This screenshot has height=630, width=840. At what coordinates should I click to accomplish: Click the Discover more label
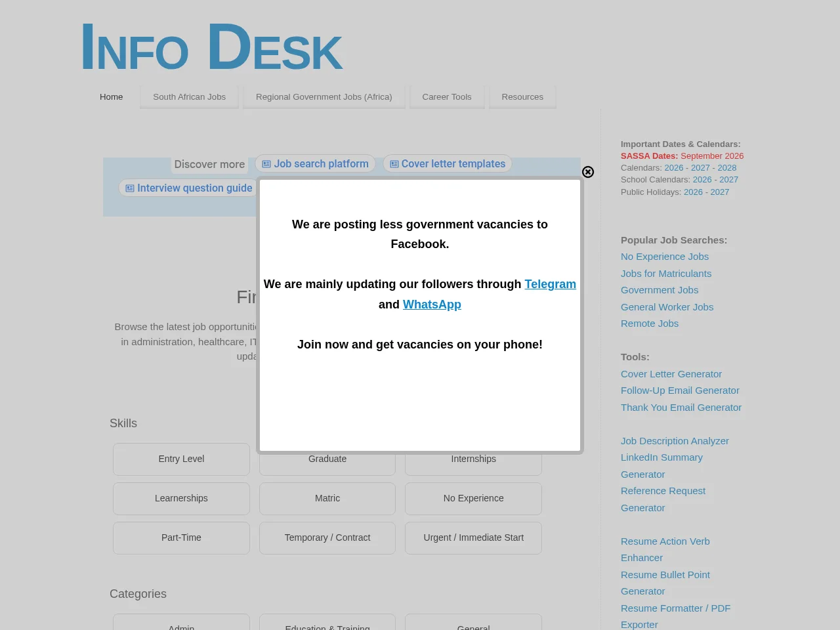[x=209, y=165]
